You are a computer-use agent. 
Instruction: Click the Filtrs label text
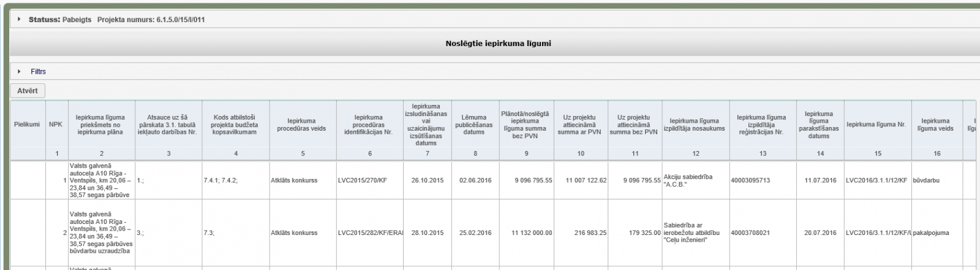38,72
